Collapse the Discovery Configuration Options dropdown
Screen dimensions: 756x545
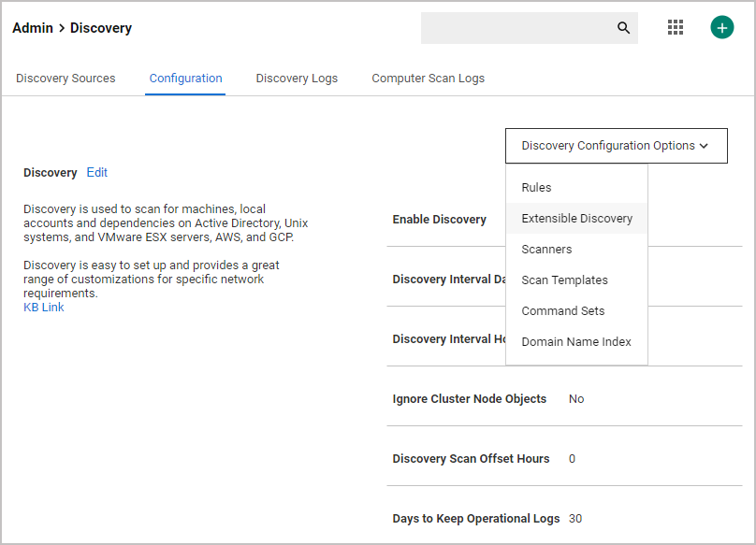click(616, 146)
